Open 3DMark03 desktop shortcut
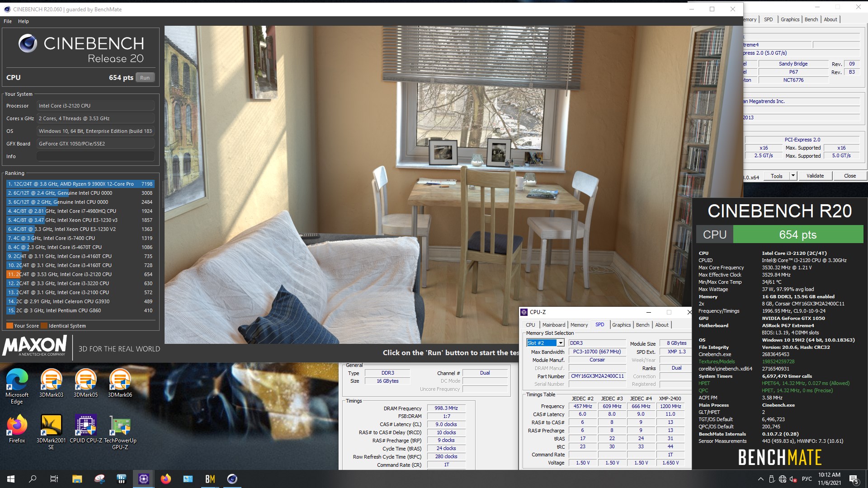The image size is (868, 488). click(51, 383)
